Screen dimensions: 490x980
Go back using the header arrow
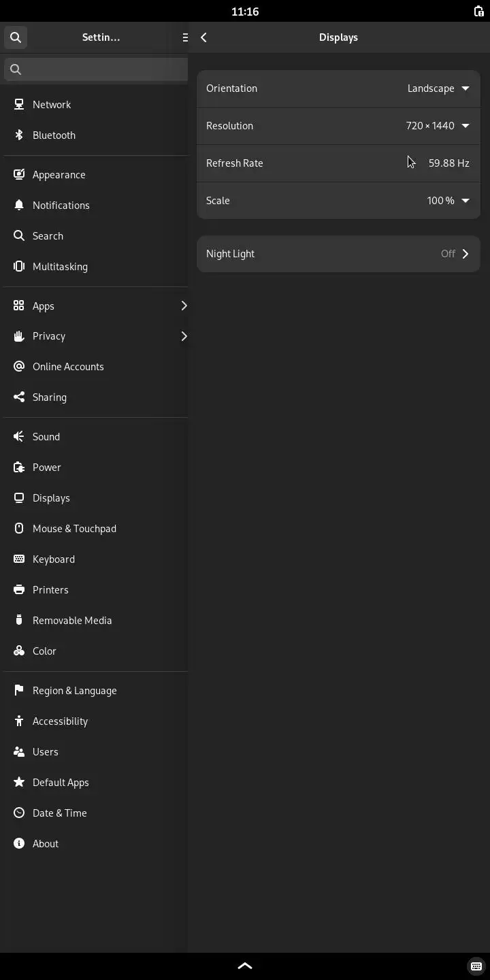(203, 37)
